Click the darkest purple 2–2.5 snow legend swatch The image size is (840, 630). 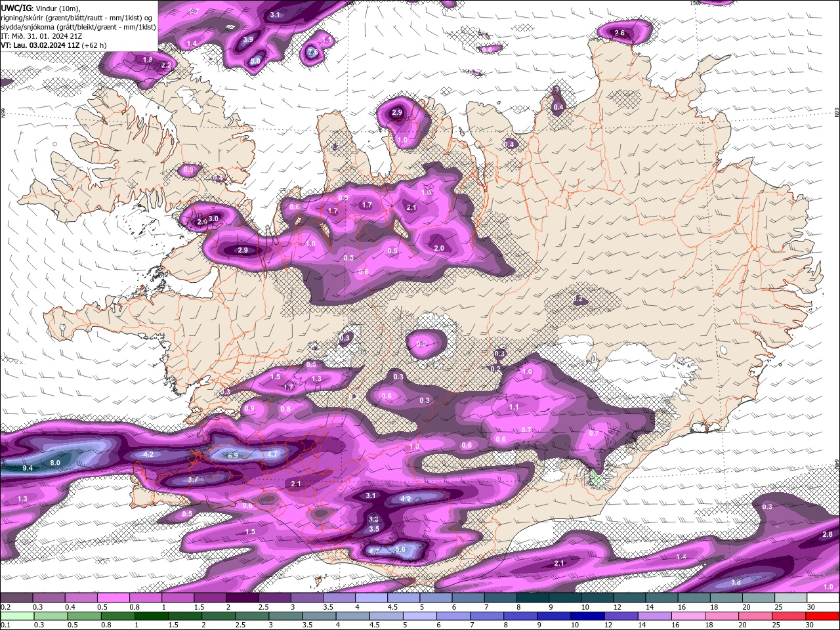pos(242,598)
